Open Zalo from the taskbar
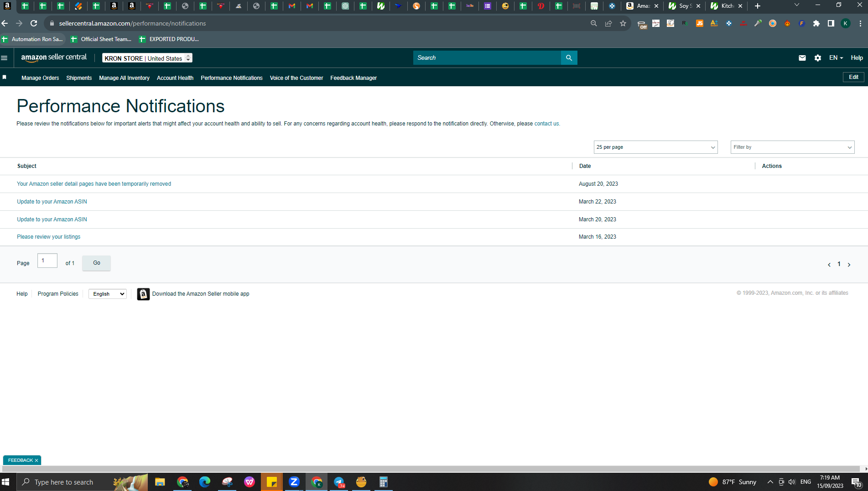Image resolution: width=868 pixels, height=491 pixels. coord(294,482)
